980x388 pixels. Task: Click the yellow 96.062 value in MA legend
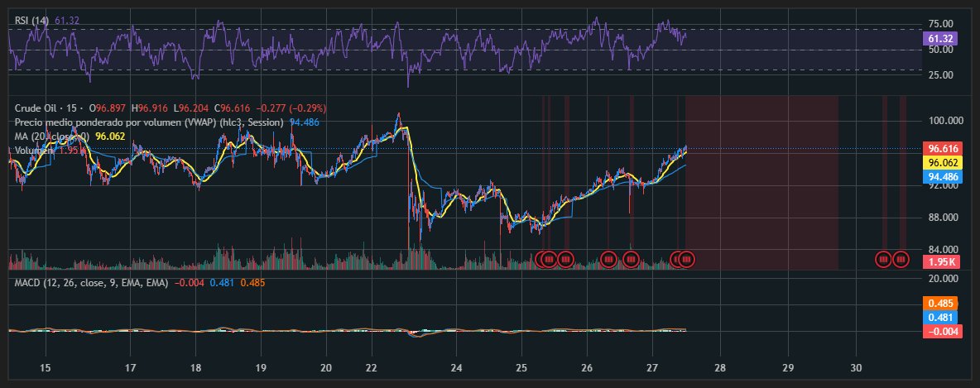tap(111, 136)
